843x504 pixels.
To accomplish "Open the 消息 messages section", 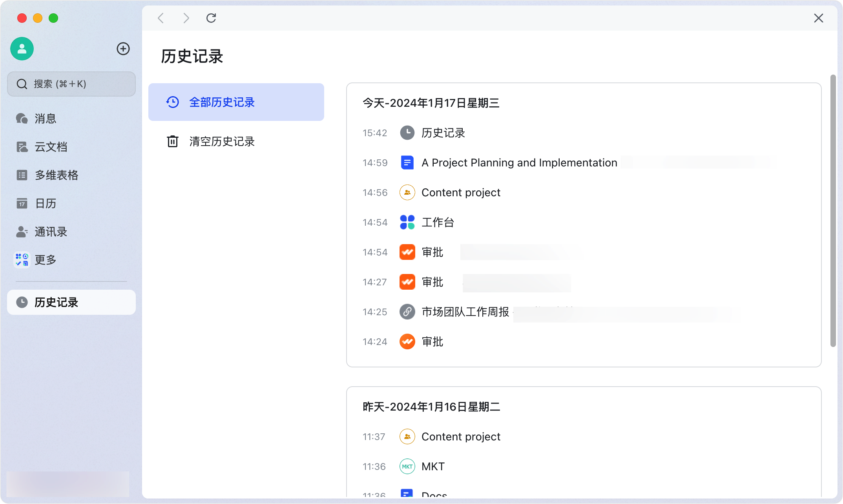I will point(45,118).
